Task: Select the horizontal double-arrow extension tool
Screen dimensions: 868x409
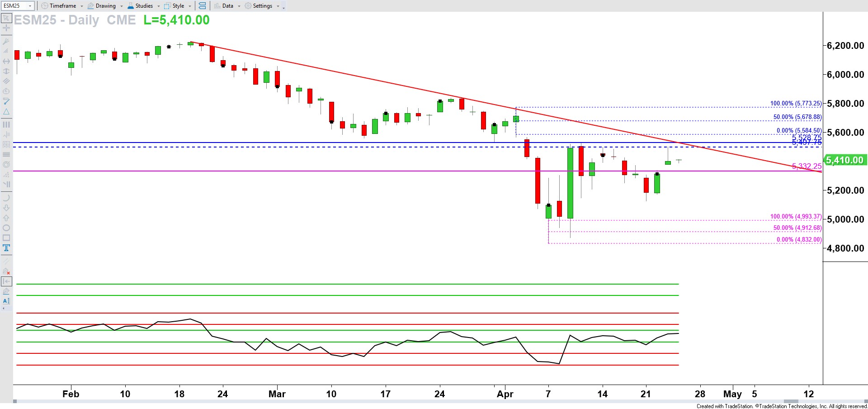Action: coord(6,61)
